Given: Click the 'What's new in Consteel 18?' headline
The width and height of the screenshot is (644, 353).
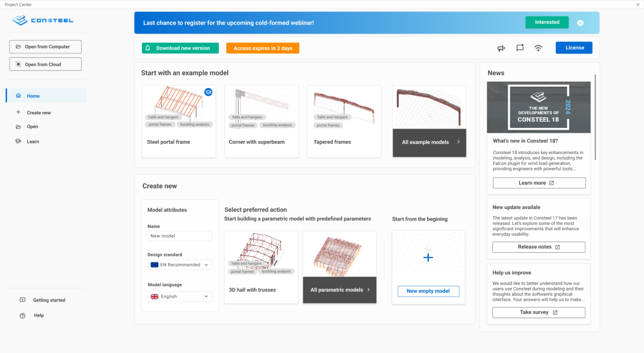Looking at the screenshot, I should click(525, 141).
